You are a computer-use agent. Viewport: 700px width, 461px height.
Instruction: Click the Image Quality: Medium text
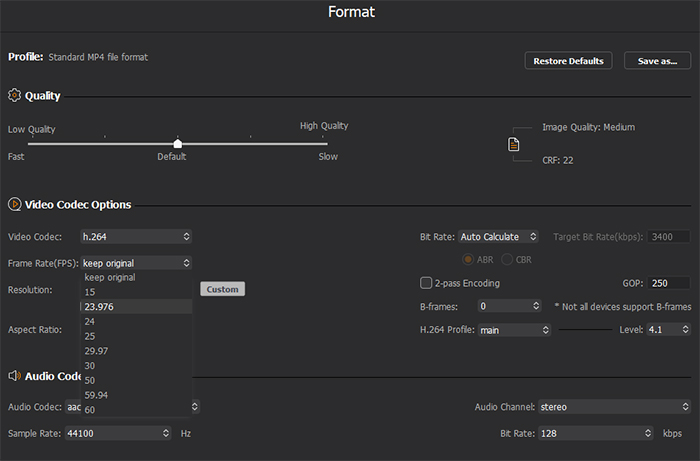point(588,127)
